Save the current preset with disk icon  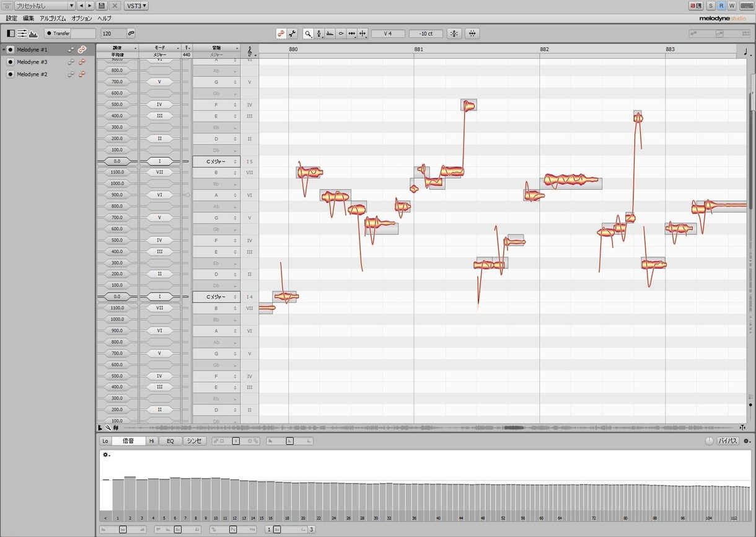(102, 6)
